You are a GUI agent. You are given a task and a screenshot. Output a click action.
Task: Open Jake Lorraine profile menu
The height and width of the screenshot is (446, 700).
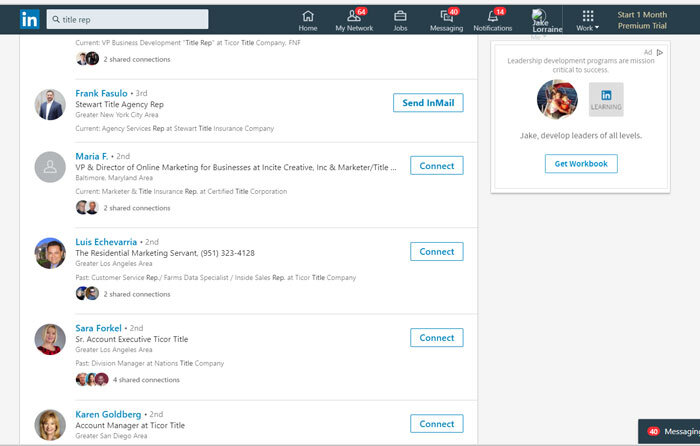pos(547,21)
